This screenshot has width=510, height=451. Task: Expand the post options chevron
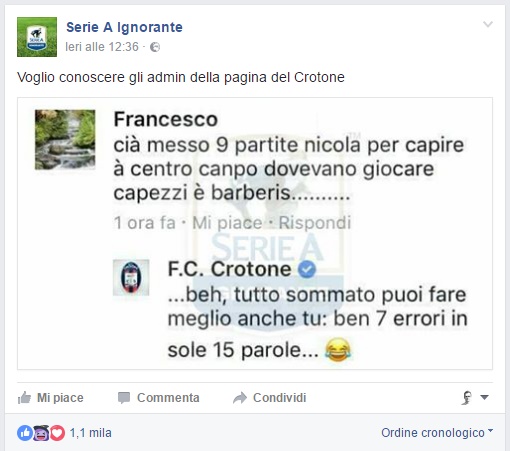488,24
